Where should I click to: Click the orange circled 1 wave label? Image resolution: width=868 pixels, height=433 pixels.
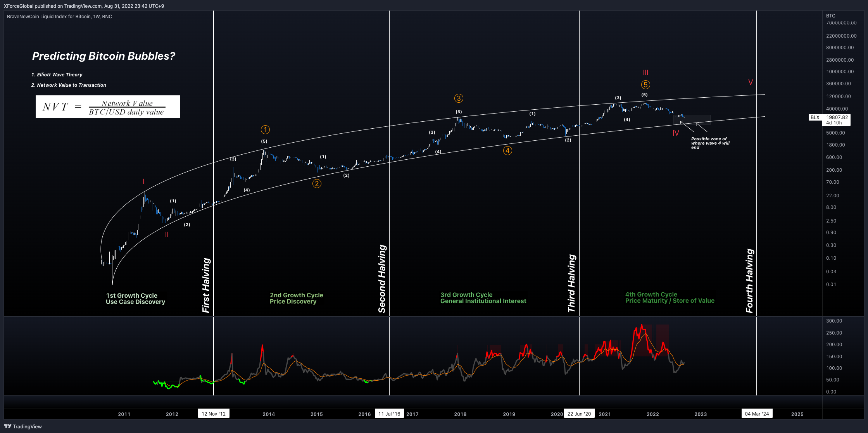265,130
